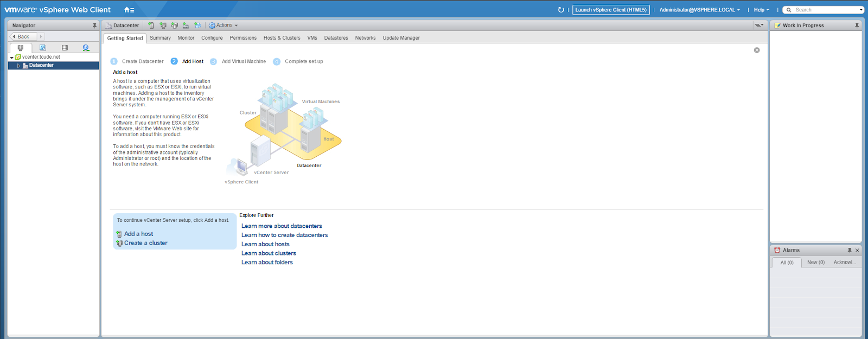Switch to the Monitor tab
This screenshot has height=339, width=868.
click(x=186, y=38)
